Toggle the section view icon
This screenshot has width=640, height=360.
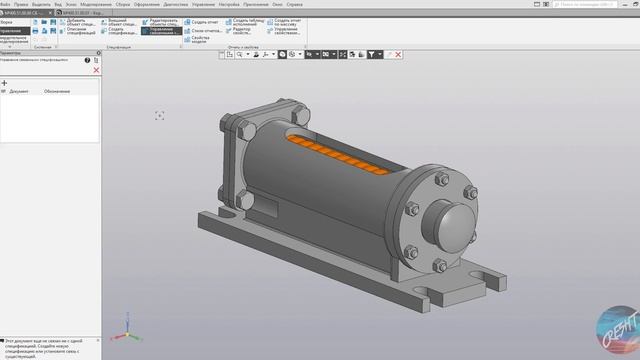point(326,55)
